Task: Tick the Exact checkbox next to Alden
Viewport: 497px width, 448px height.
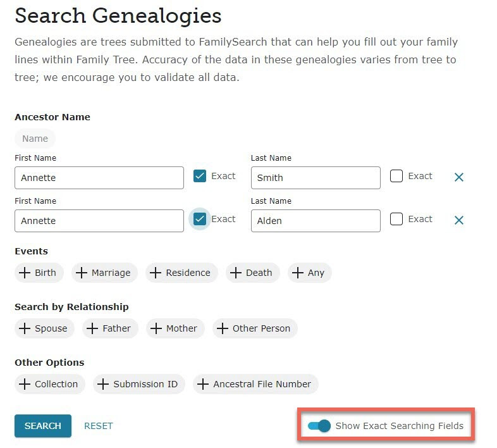Action: (x=396, y=219)
